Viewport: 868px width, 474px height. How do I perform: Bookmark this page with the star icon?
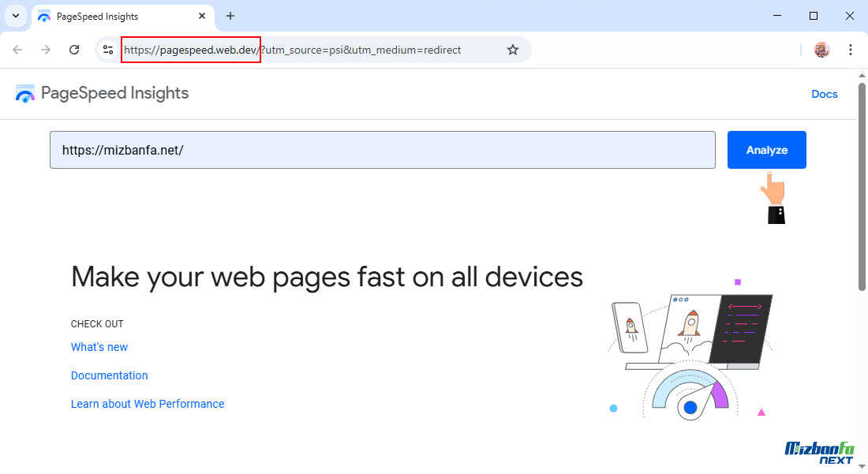[x=513, y=50]
